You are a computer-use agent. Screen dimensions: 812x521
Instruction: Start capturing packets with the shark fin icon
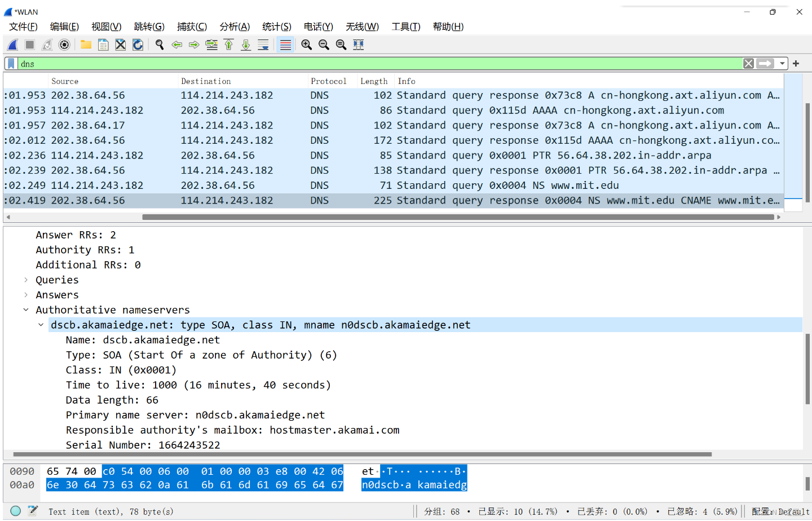coord(13,45)
